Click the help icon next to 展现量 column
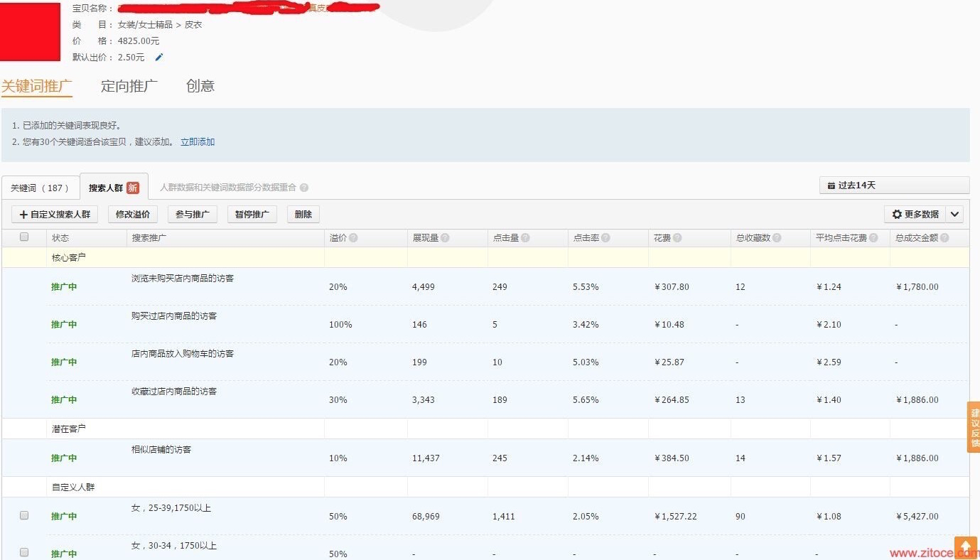The image size is (980, 560). coord(445,238)
